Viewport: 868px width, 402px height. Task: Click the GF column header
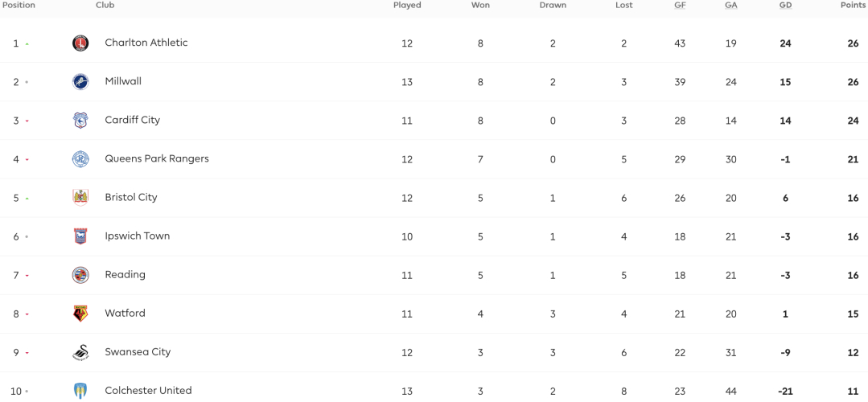coord(680,6)
